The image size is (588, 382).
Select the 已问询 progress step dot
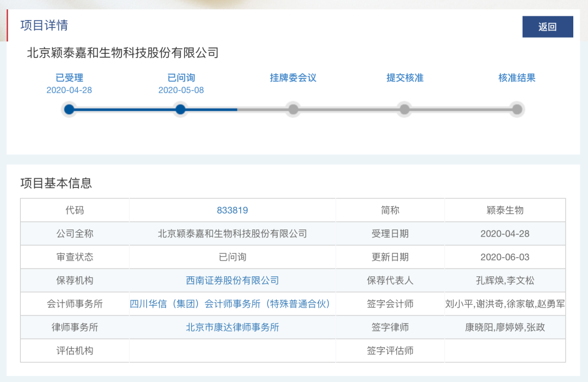click(x=180, y=109)
